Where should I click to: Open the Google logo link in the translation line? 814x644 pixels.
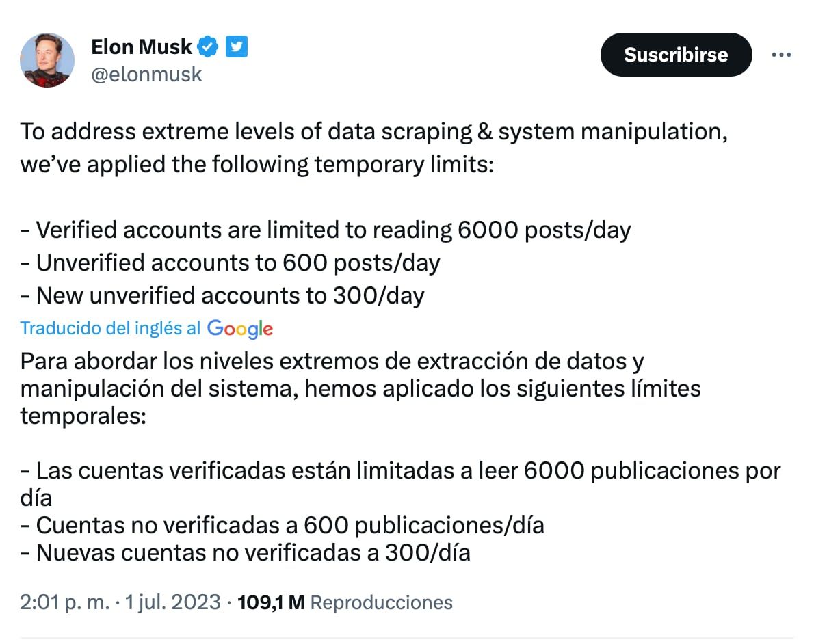point(239,329)
